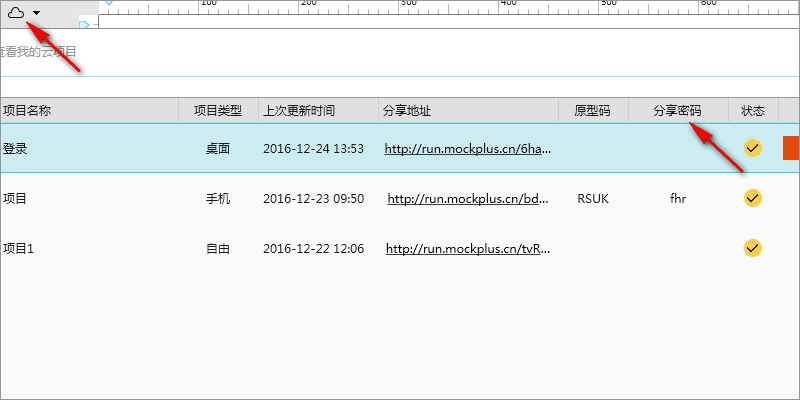The image size is (800, 400).
Task: Click the 项目类型 column header
Action: (x=218, y=110)
